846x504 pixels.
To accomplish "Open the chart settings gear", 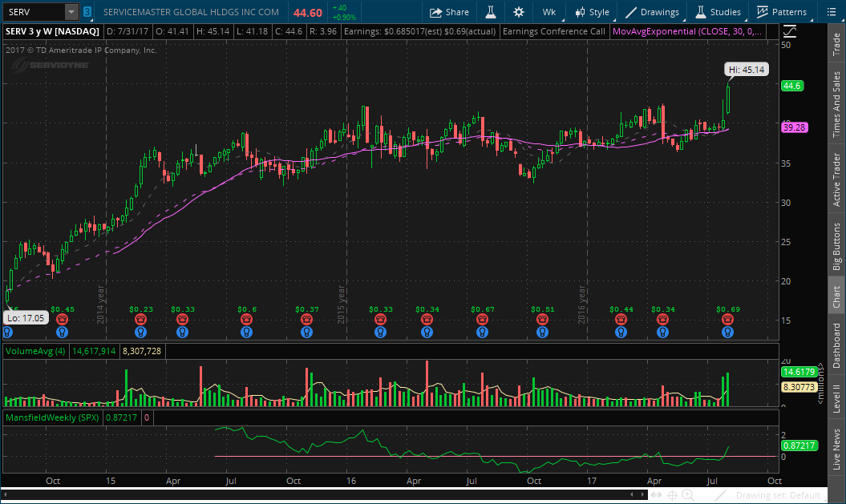I will [x=519, y=12].
